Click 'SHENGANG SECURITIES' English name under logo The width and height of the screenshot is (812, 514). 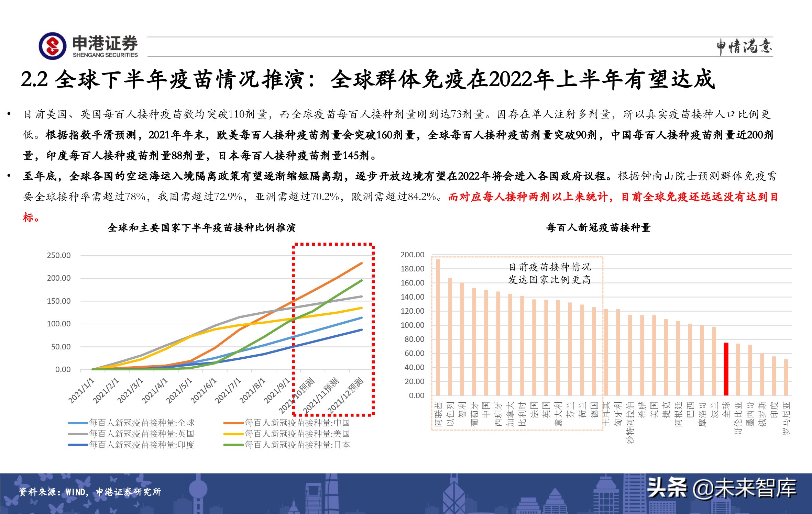pyautogui.click(x=105, y=55)
